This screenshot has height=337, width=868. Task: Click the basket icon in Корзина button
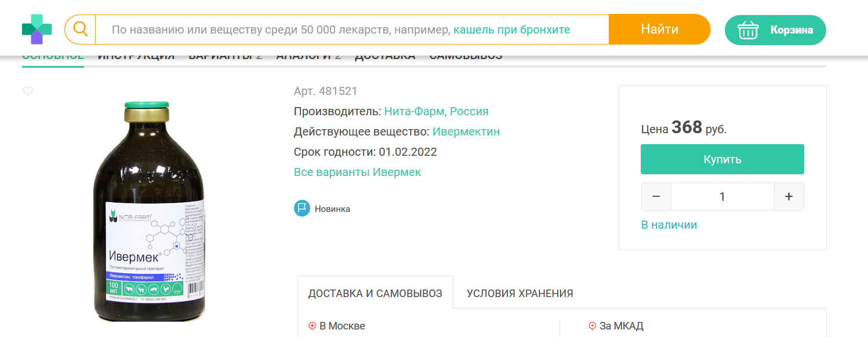748,30
